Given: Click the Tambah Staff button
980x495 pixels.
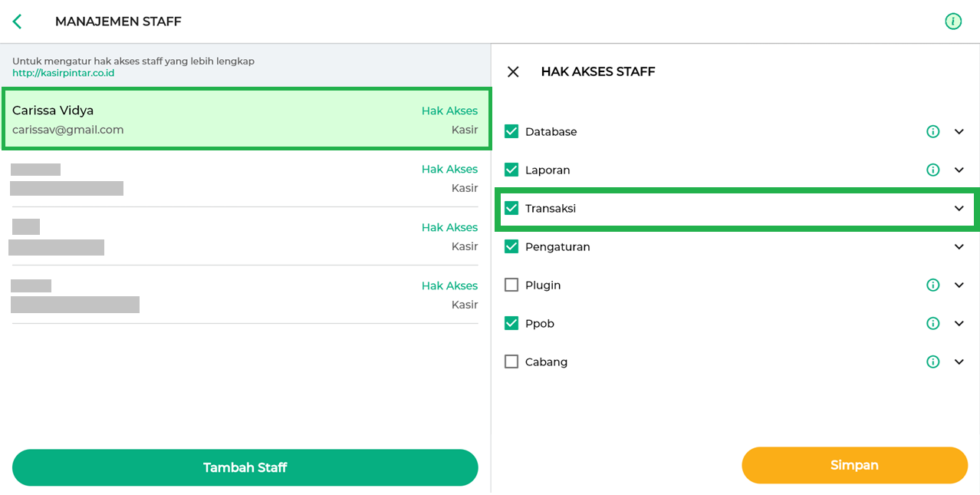Looking at the screenshot, I should (x=245, y=467).
